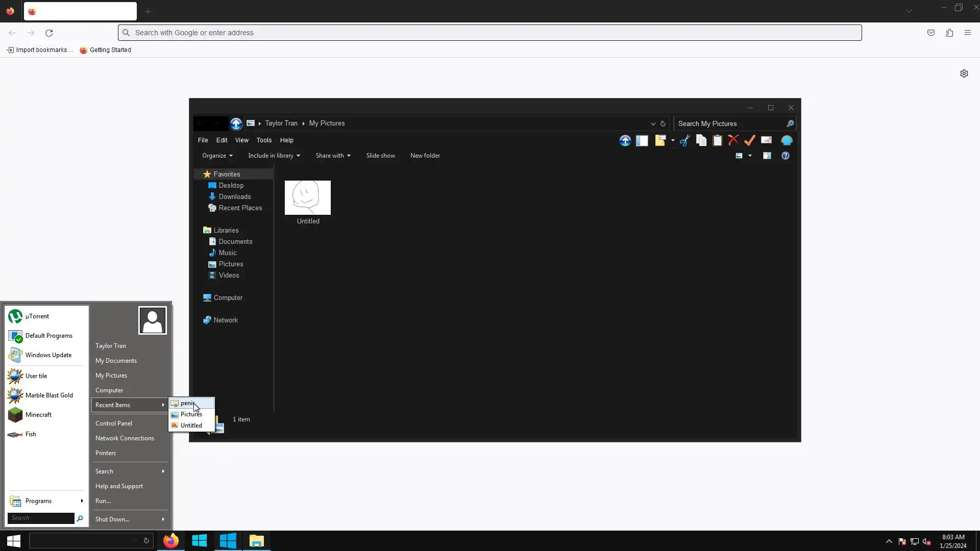Expand the Share with dropdown

pos(333,156)
